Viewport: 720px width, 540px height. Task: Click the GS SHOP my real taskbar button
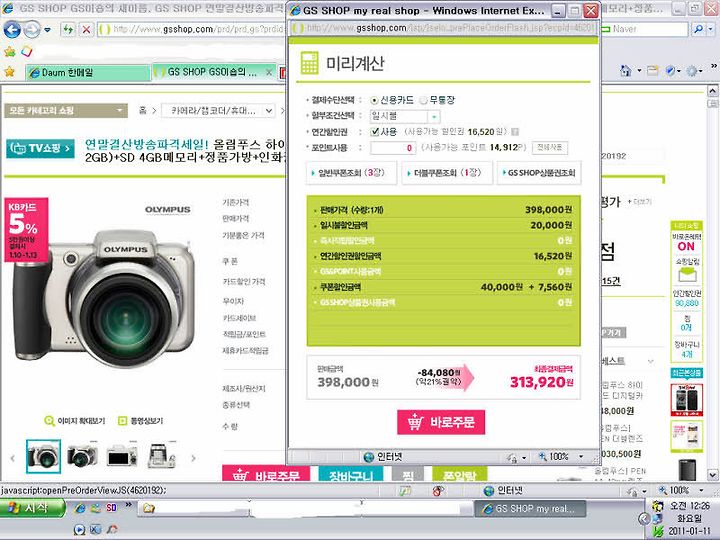click(x=530, y=509)
